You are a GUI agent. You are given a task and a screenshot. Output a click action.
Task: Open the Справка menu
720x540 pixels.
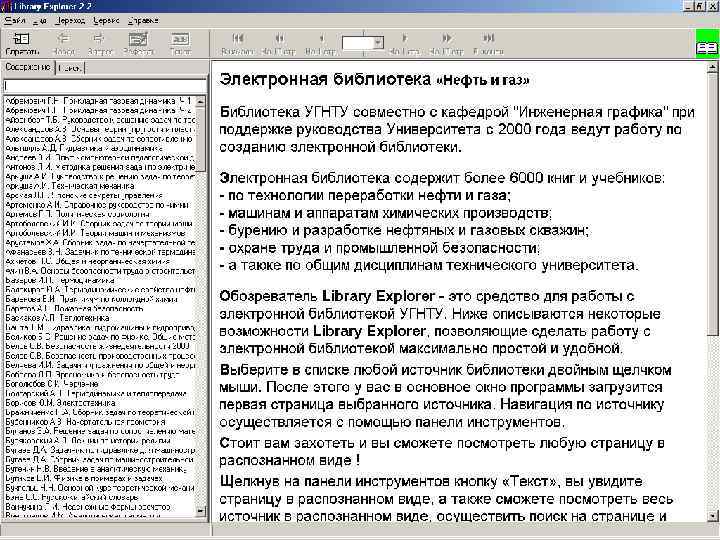[143, 20]
